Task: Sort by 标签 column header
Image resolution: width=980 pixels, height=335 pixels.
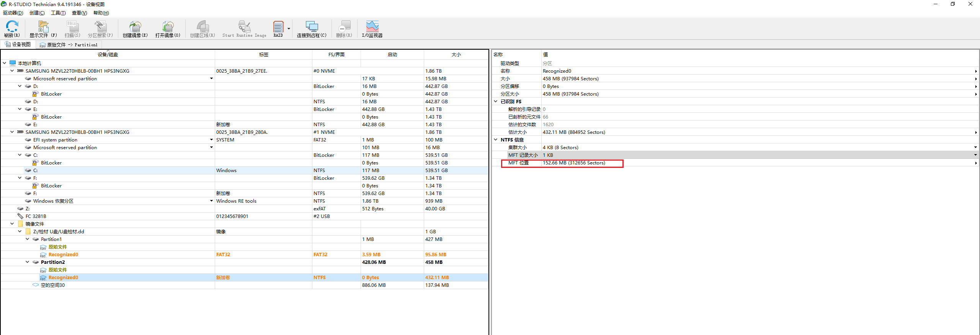Action: tap(263, 55)
